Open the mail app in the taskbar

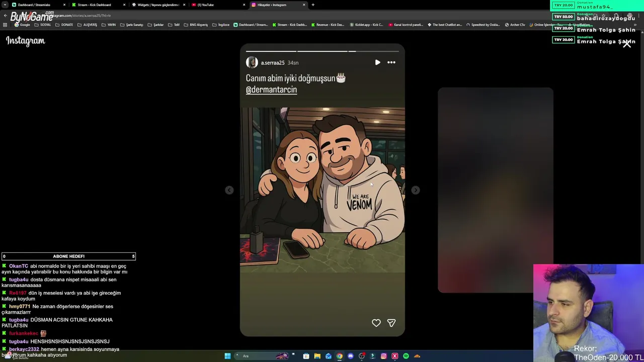pyautogui.click(x=329, y=356)
